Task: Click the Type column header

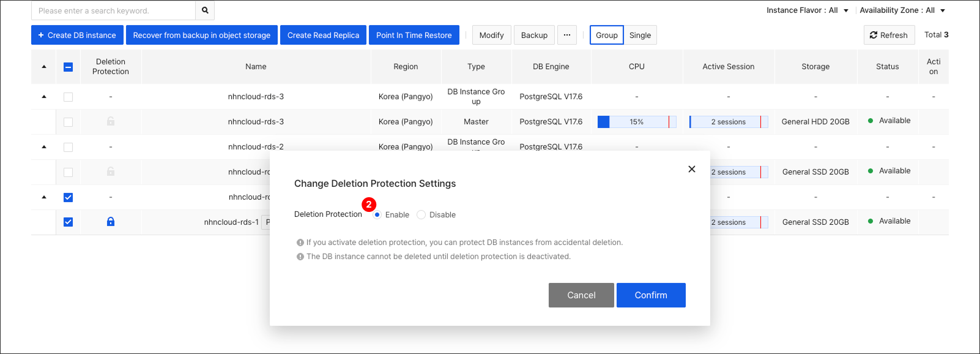Action: click(x=476, y=67)
